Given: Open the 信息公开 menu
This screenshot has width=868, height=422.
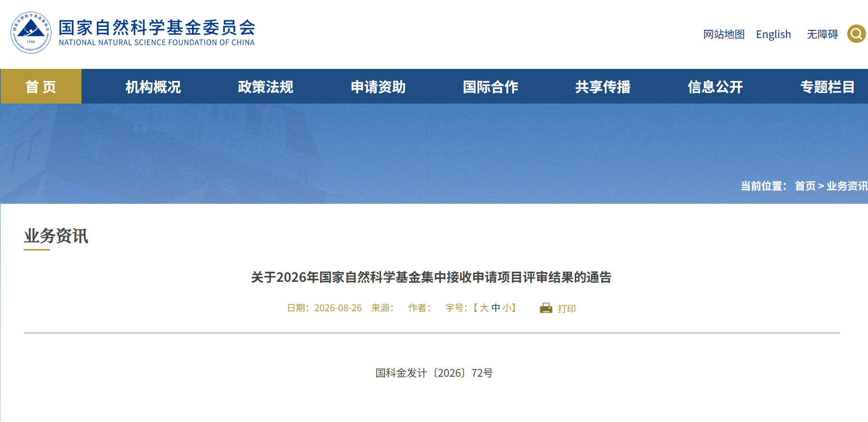Looking at the screenshot, I should 715,87.
